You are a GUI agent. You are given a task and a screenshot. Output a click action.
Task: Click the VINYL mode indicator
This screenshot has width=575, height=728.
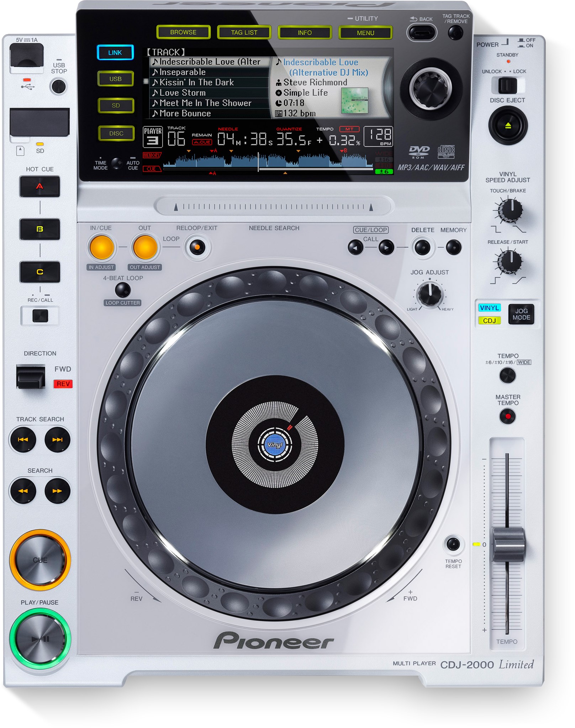pyautogui.click(x=489, y=308)
